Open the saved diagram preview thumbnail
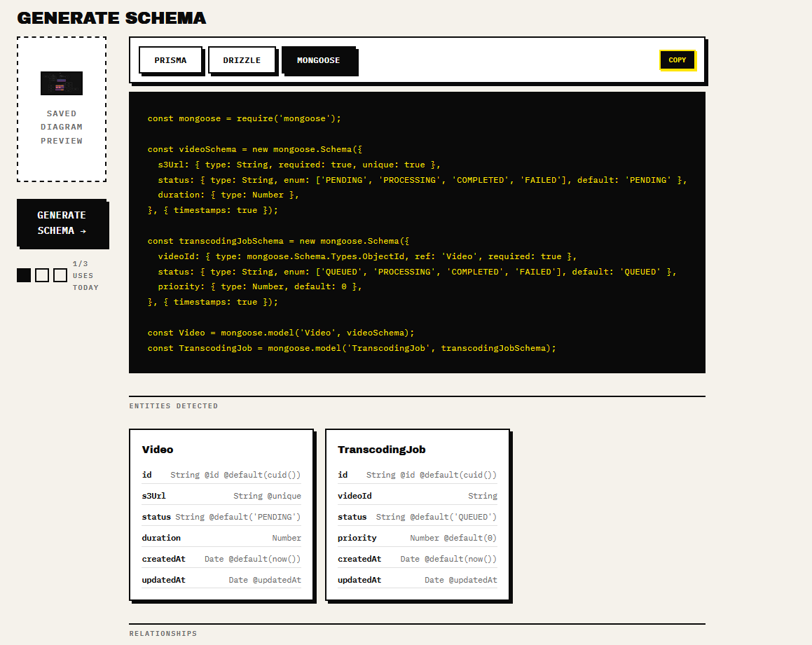Image resolution: width=812 pixels, height=645 pixels. click(x=61, y=83)
